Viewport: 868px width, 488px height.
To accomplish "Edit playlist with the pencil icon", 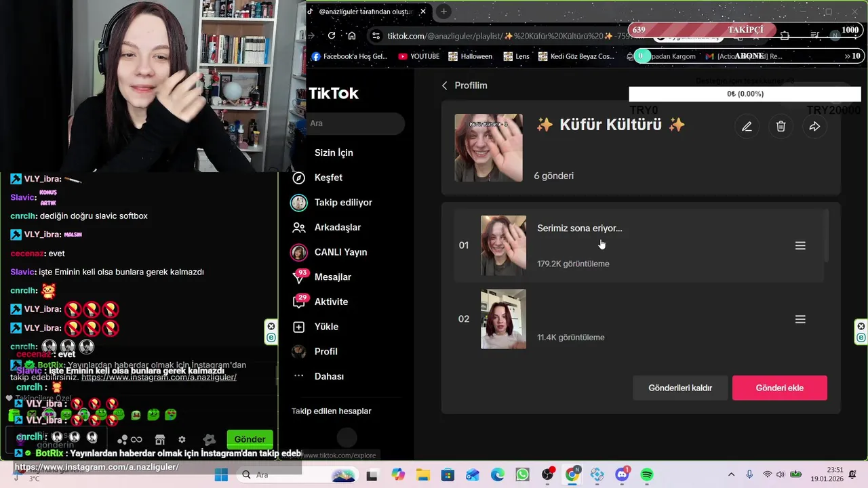I will tap(747, 126).
